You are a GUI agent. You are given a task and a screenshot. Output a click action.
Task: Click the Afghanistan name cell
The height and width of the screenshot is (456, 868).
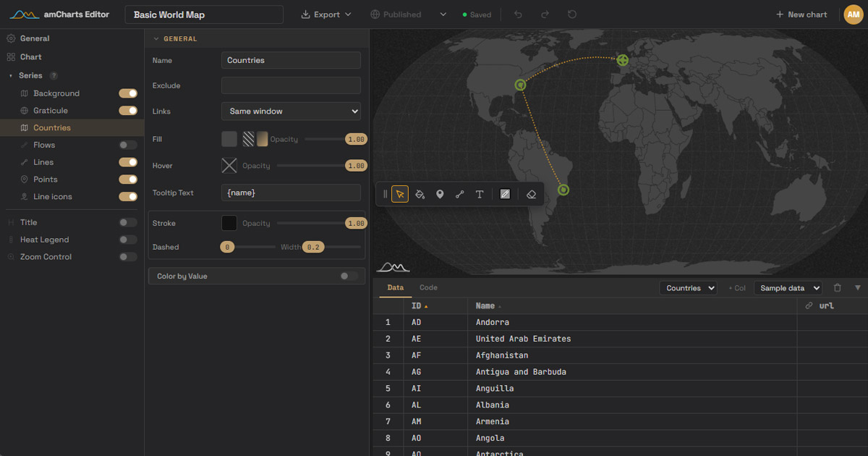tap(632, 355)
